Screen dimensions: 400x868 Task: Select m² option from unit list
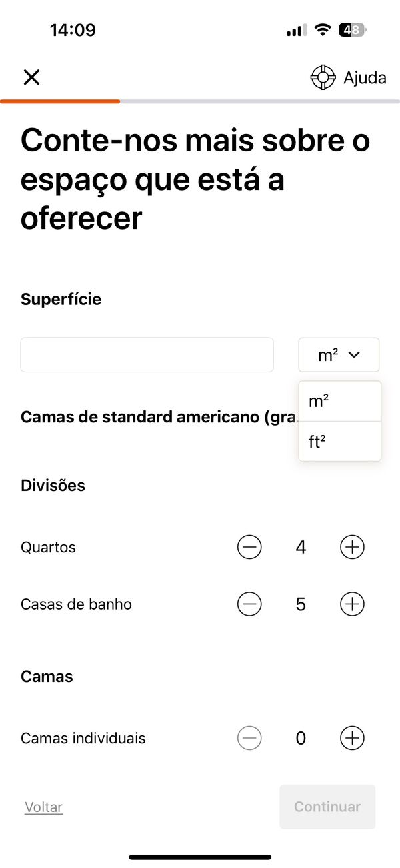[x=339, y=402]
